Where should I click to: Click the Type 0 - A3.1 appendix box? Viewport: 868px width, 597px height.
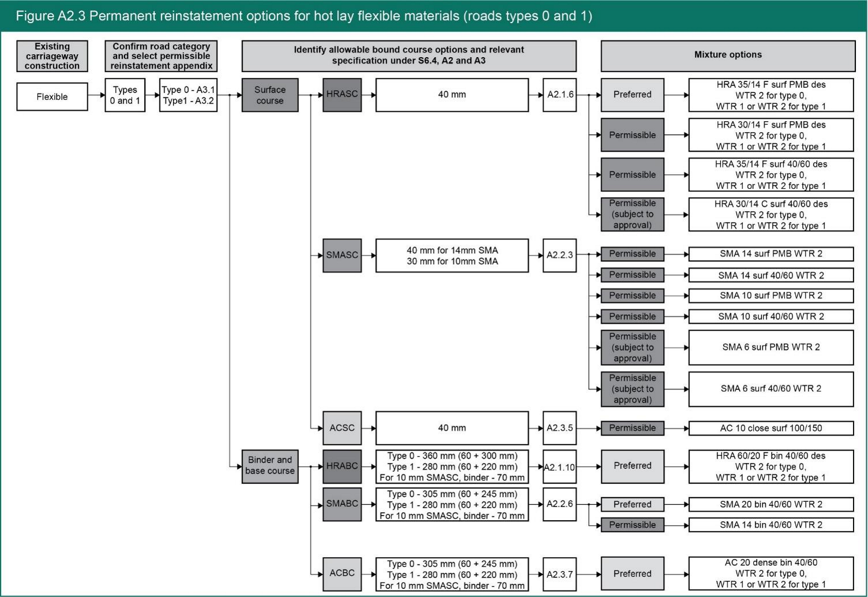click(188, 95)
